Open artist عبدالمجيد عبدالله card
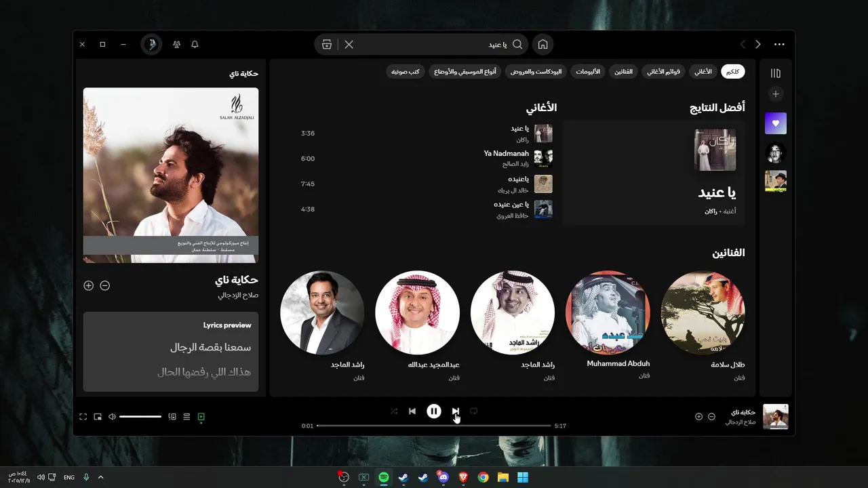The image size is (868, 488). coord(417,327)
